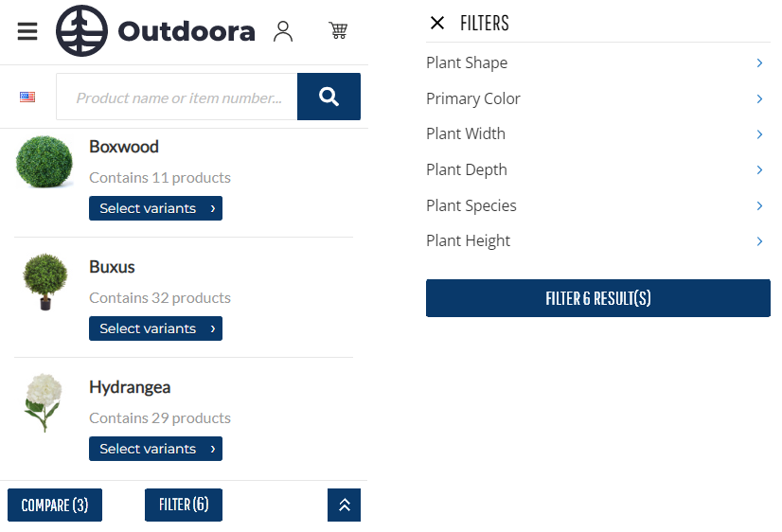Focus the product name search field
Screen dimensions: 782x532
click(177, 97)
